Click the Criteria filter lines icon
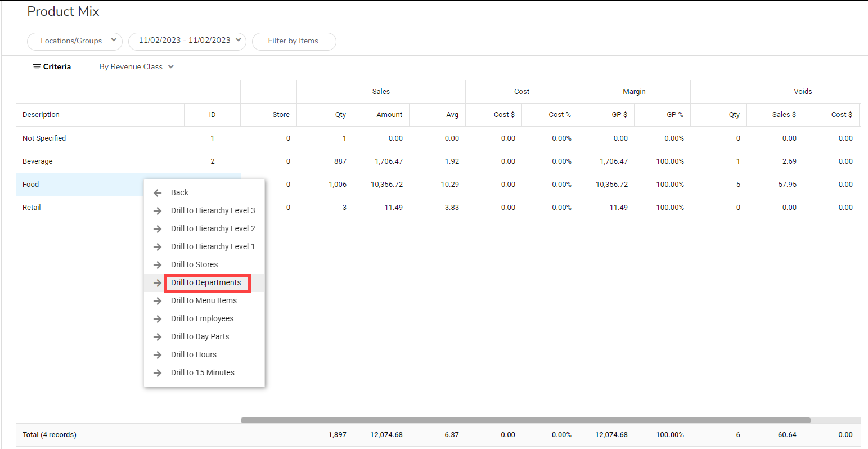The image size is (868, 449). [x=37, y=67]
